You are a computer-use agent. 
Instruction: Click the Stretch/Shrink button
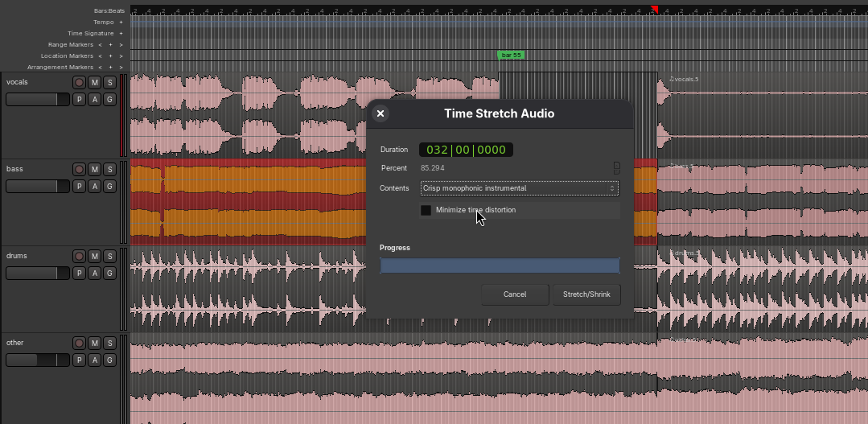click(586, 294)
